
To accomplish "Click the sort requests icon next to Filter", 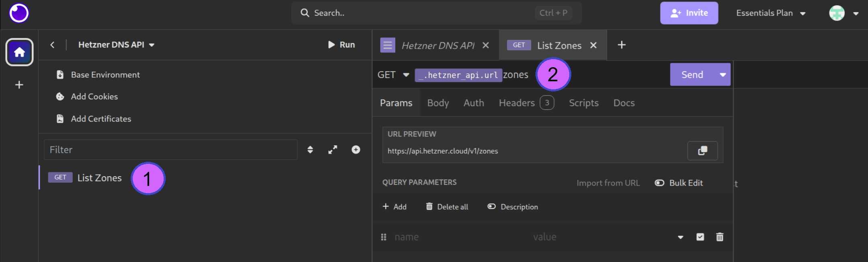I will [310, 150].
